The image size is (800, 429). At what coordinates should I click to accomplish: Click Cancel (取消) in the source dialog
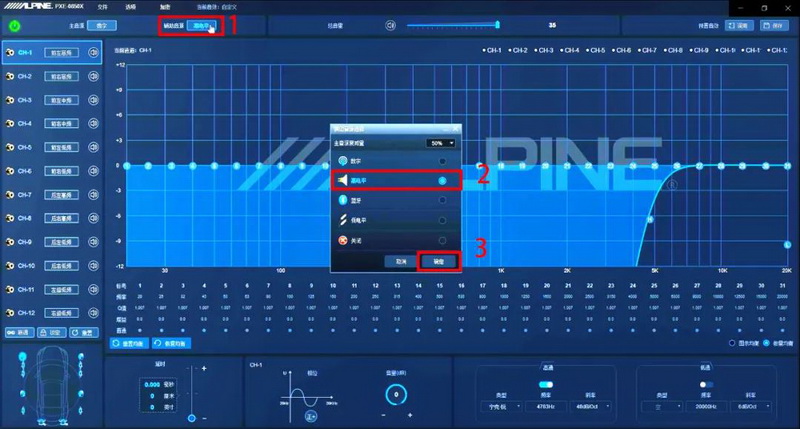(401, 261)
